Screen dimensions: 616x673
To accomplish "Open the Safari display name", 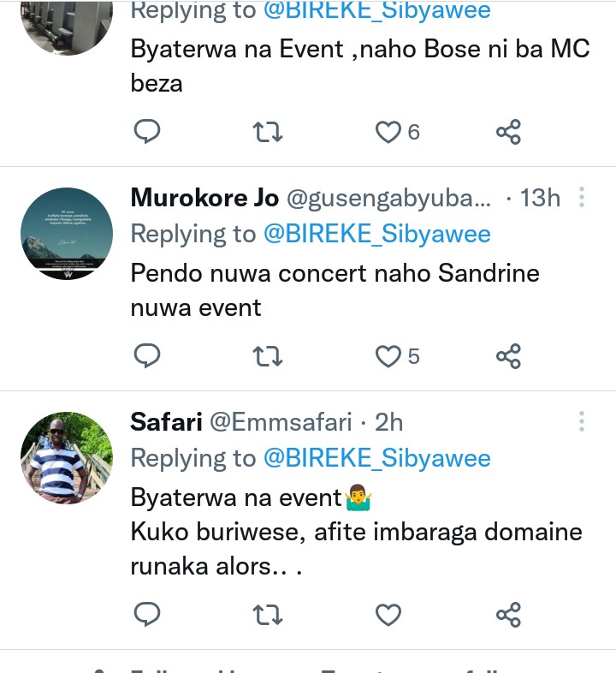I will click(x=166, y=421).
